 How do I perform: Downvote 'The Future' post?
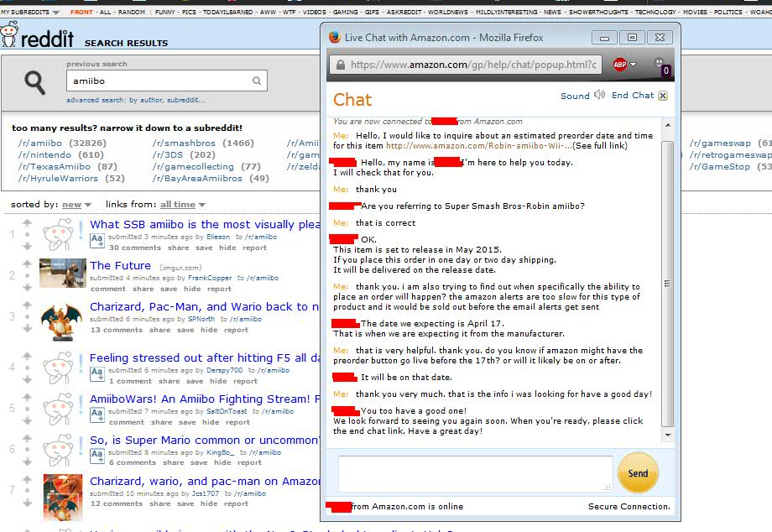pyautogui.click(x=27, y=287)
